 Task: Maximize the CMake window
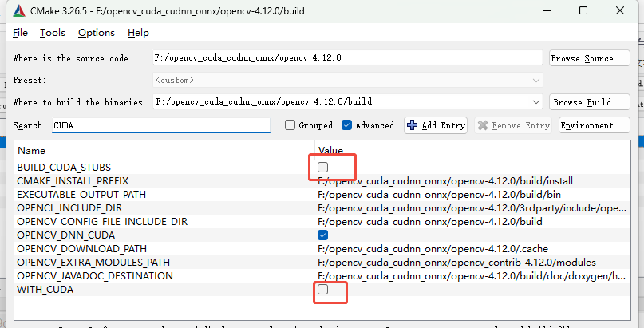(x=585, y=12)
